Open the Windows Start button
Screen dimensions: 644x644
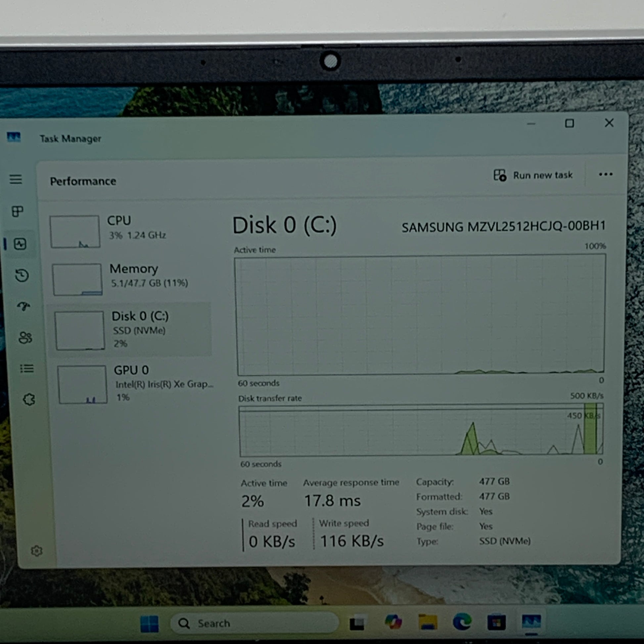149,624
